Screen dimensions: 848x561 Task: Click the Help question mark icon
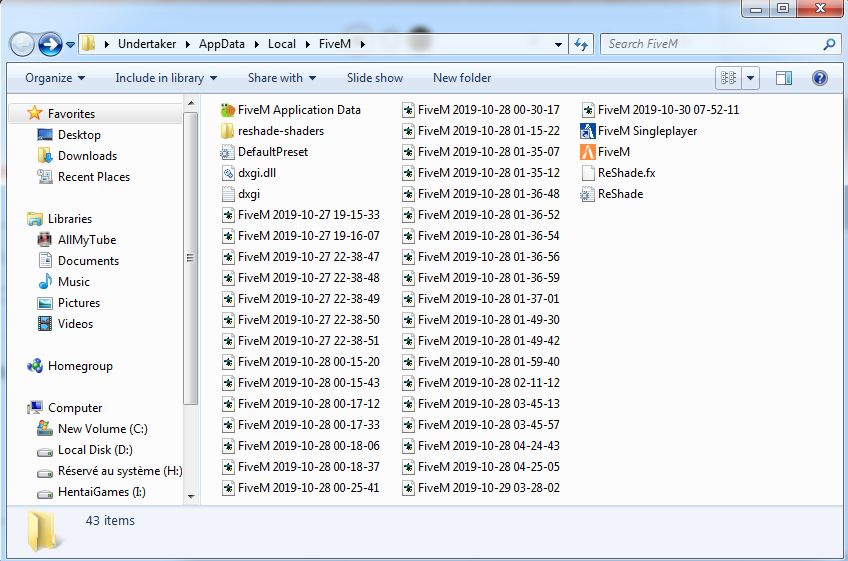(820, 78)
